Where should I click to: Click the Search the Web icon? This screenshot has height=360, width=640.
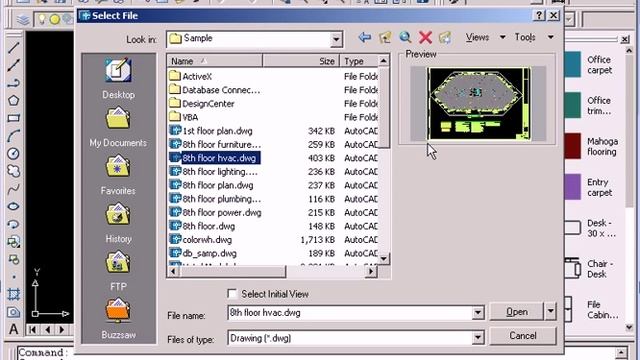point(405,38)
